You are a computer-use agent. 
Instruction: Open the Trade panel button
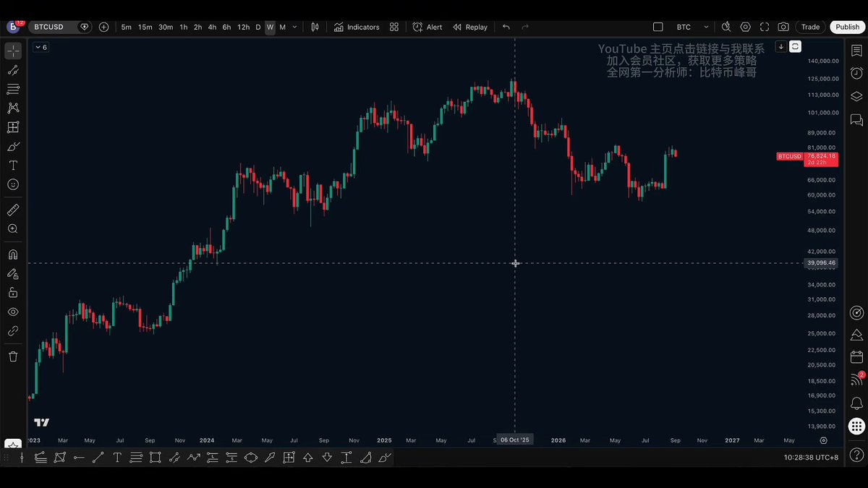811,27
